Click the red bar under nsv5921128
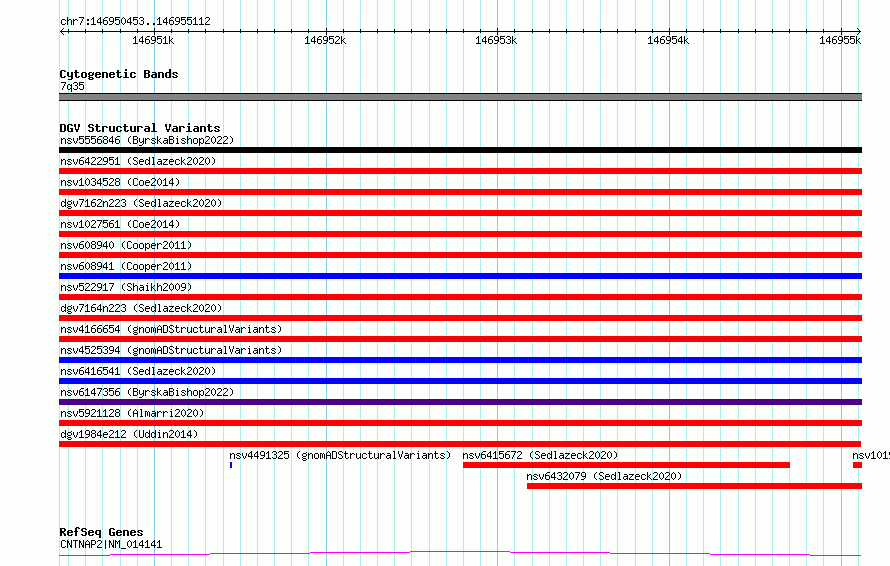 [460, 423]
